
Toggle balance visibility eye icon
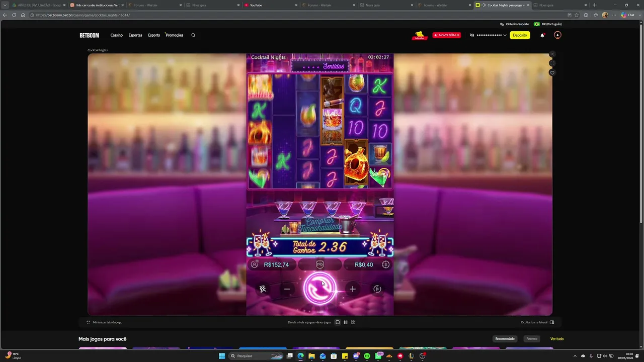(x=472, y=35)
